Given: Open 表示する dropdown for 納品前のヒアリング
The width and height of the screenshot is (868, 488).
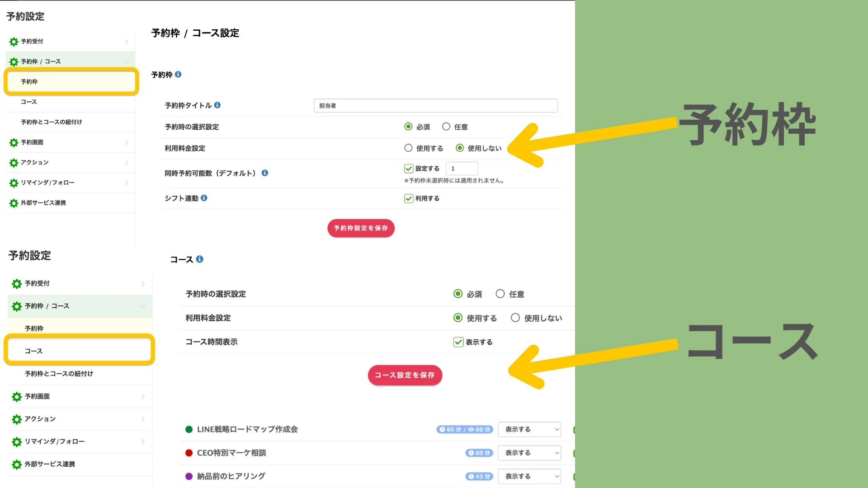Looking at the screenshot, I should click(x=529, y=476).
